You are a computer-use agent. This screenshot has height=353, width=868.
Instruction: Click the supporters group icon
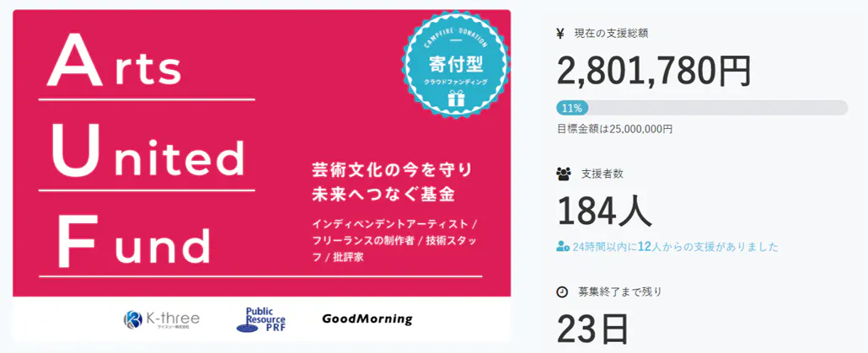click(563, 174)
